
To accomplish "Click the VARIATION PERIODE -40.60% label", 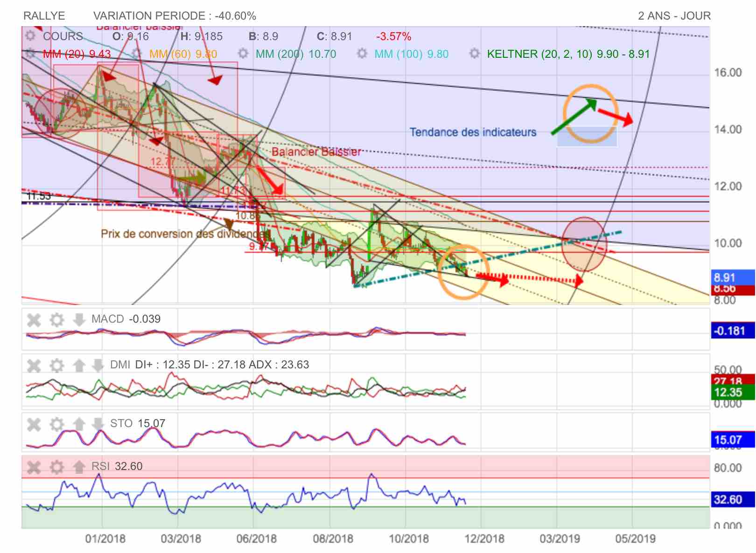I will pyautogui.click(x=175, y=16).
